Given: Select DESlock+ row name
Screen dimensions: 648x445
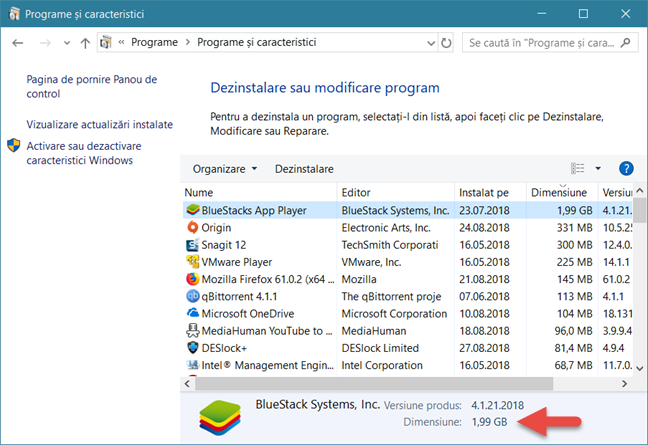Looking at the screenshot, I should pyautogui.click(x=224, y=348).
